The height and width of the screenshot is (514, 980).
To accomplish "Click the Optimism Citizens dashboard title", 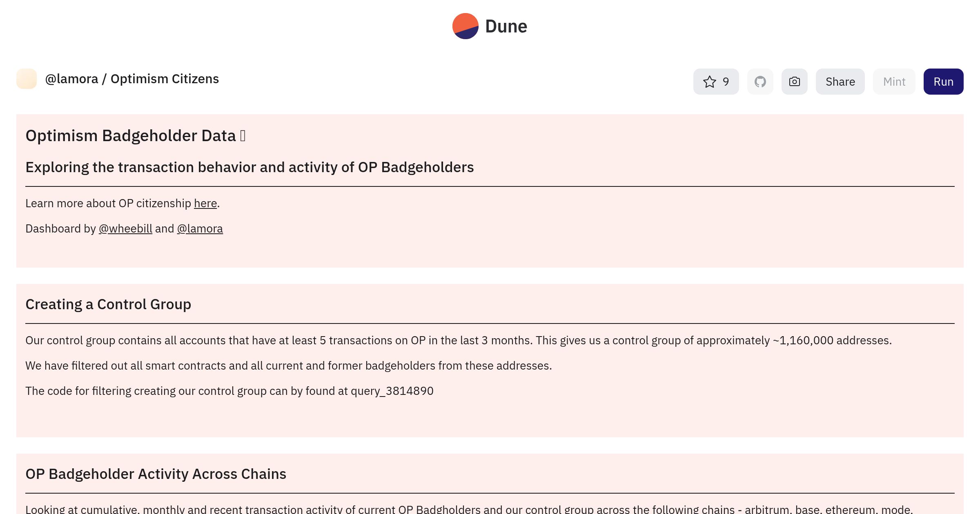I will point(165,79).
